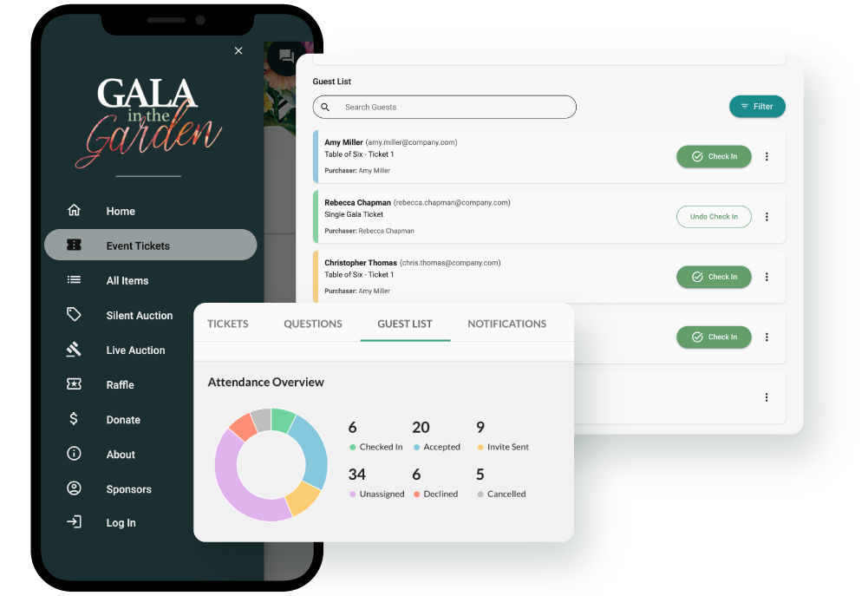Switch to the Notifications tab

click(x=506, y=324)
